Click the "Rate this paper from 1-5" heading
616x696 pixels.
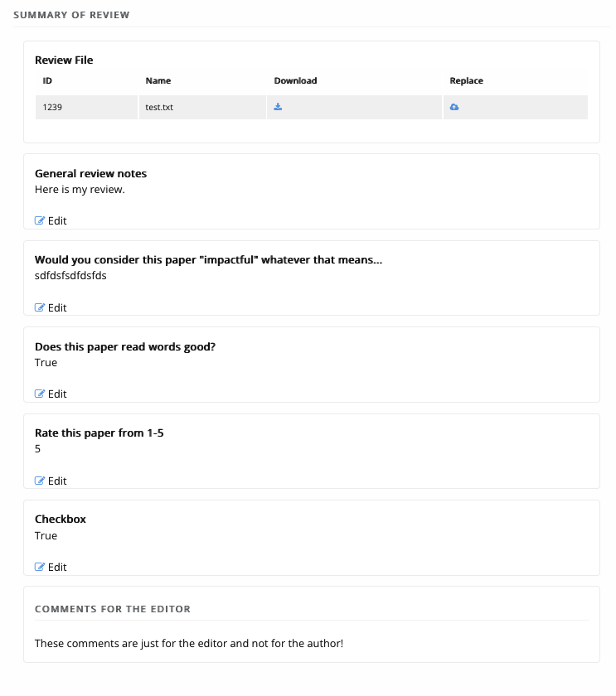(99, 433)
